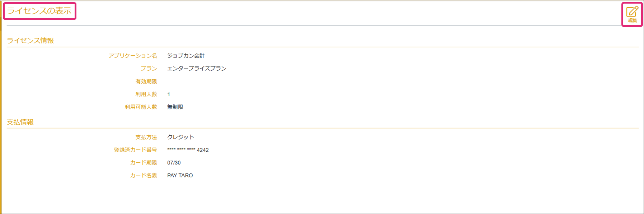Select the masked card number ending 4242
Screen dimensions: 644x214
pyautogui.click(x=188, y=150)
